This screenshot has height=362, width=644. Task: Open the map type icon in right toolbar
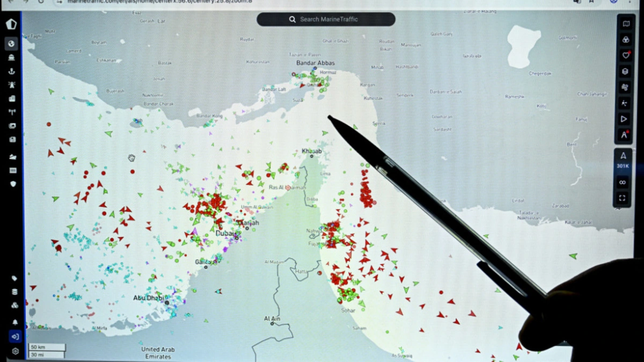[x=625, y=24]
